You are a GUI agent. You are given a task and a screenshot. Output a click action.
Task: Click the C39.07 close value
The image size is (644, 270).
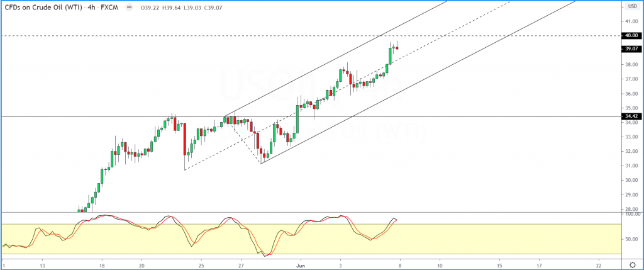[x=213, y=7]
